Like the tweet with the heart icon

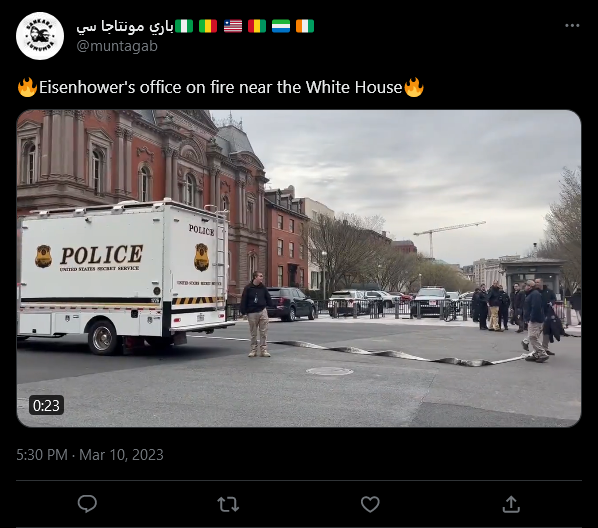370,504
